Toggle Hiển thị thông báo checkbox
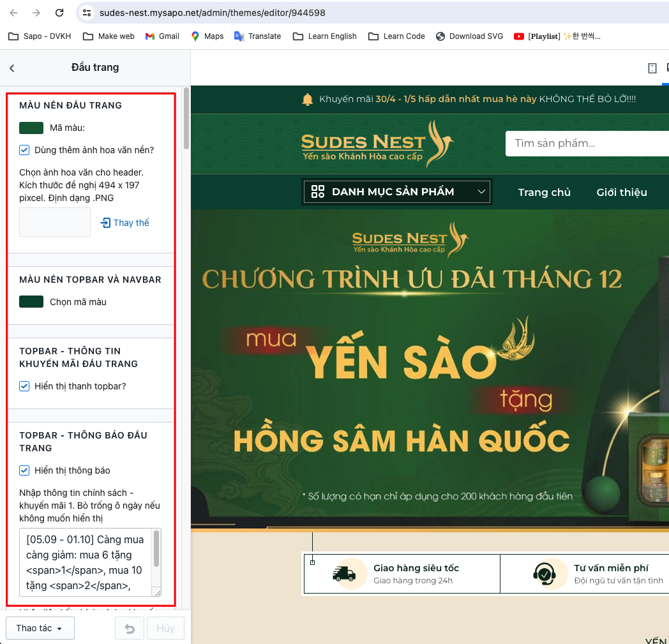 click(x=24, y=470)
